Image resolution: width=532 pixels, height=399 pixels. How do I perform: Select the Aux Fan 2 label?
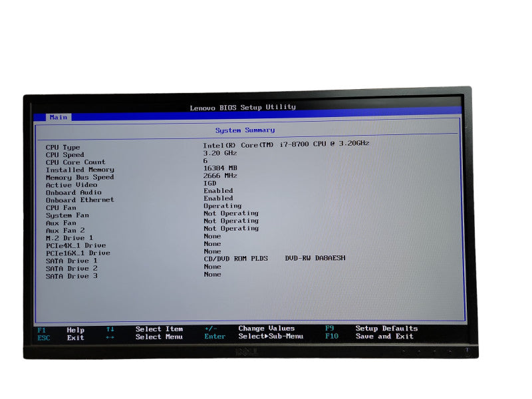click(65, 230)
